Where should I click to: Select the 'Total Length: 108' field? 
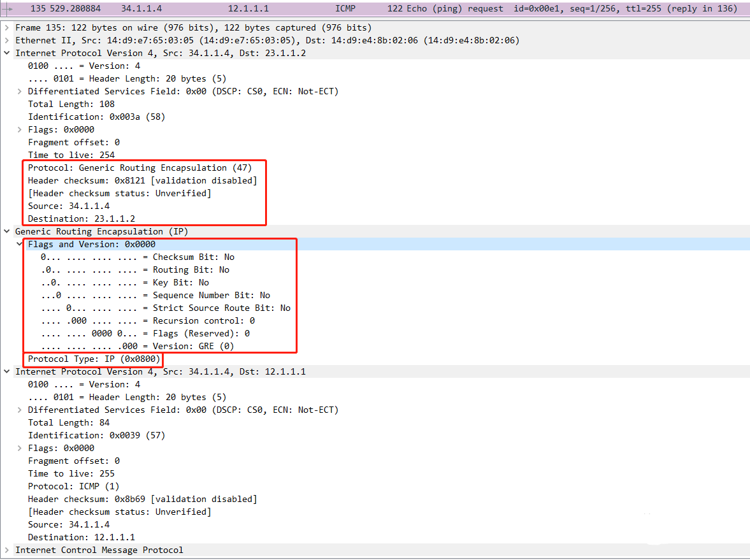pyautogui.click(x=71, y=104)
